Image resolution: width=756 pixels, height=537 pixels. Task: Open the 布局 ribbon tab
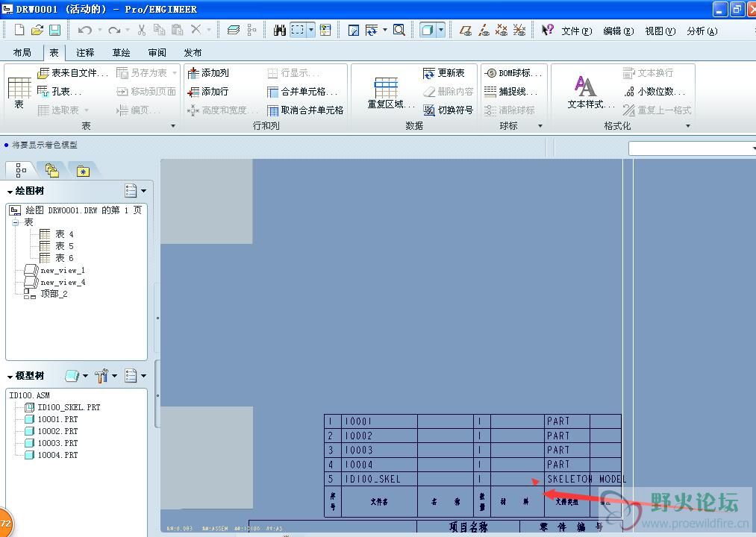(22, 52)
